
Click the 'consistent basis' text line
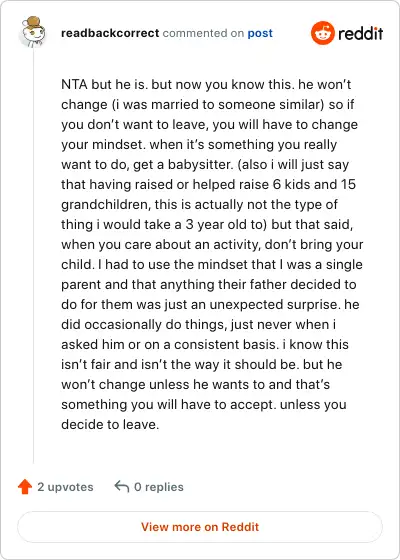(205, 345)
